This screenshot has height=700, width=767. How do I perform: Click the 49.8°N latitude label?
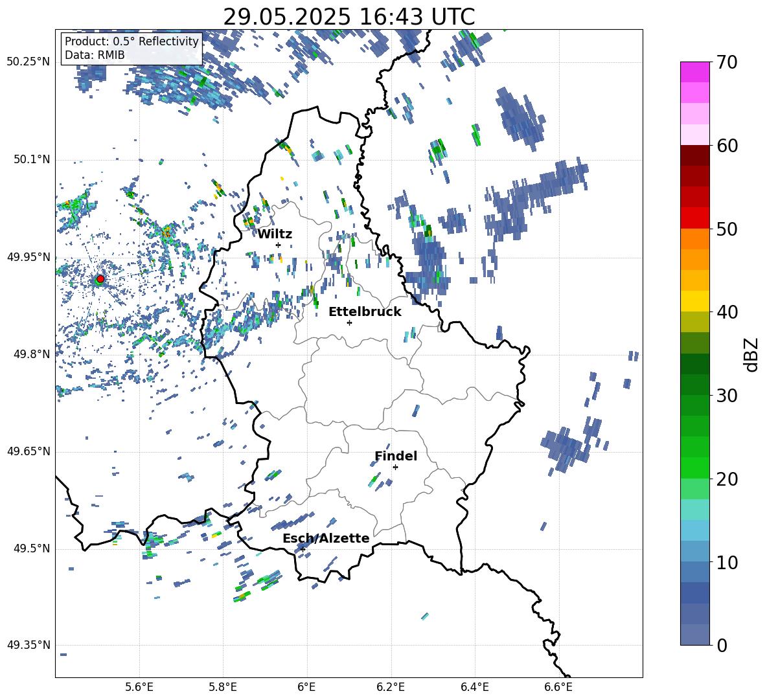coord(31,354)
